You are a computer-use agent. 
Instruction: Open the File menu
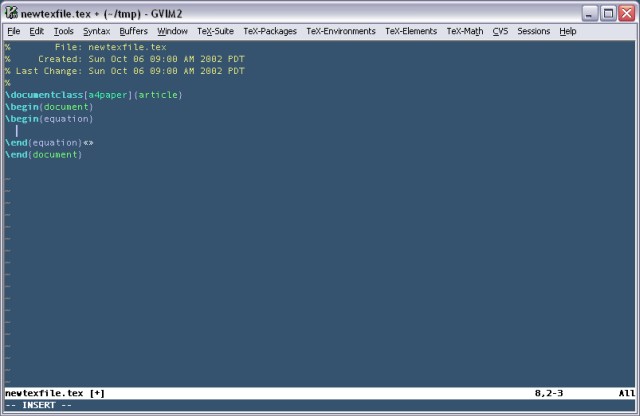pos(14,31)
